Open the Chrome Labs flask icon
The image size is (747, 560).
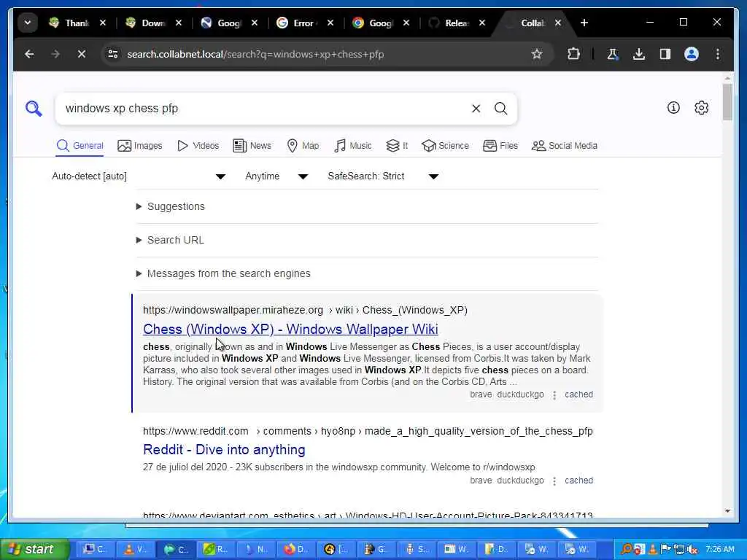[613, 54]
